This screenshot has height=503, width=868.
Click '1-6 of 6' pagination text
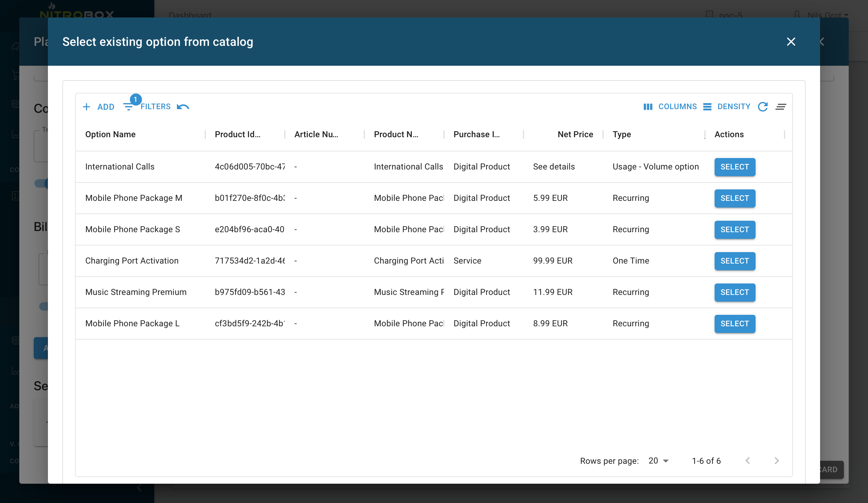706,461
